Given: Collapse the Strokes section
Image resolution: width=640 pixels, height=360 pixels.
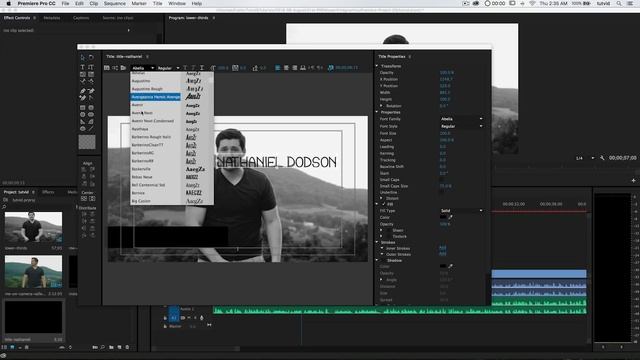Looking at the screenshot, I should [x=377, y=242].
